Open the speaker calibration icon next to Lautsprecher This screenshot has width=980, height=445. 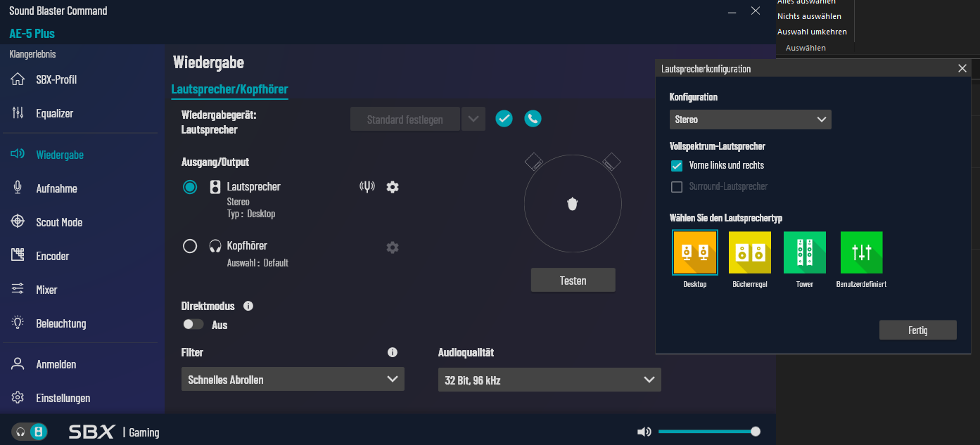click(367, 187)
